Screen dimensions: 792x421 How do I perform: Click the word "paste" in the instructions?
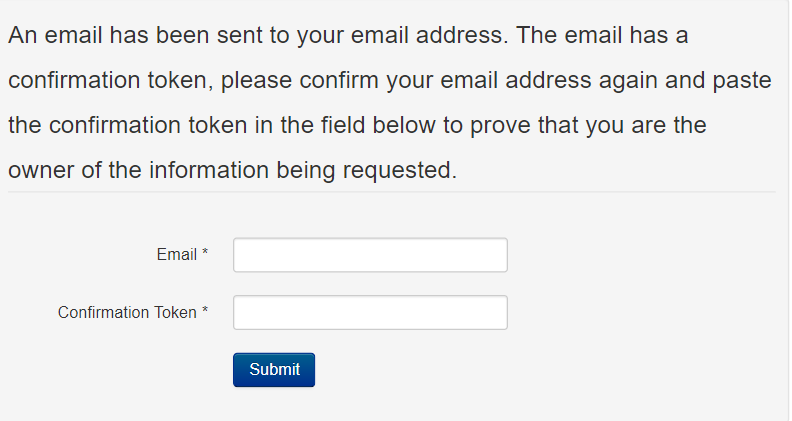pyautogui.click(x=741, y=81)
